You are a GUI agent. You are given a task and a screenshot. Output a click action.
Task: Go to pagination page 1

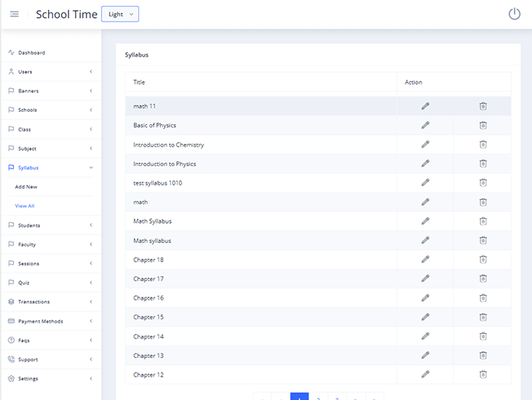299,397
